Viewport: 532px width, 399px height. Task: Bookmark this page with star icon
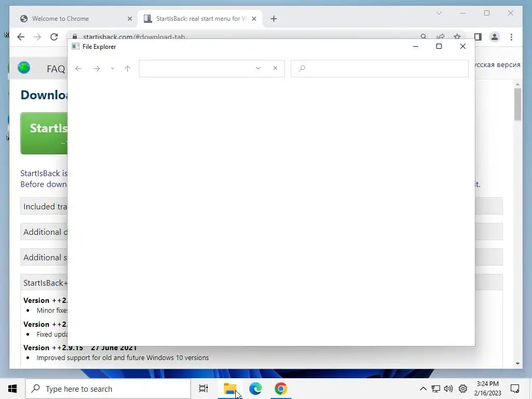pos(457,37)
